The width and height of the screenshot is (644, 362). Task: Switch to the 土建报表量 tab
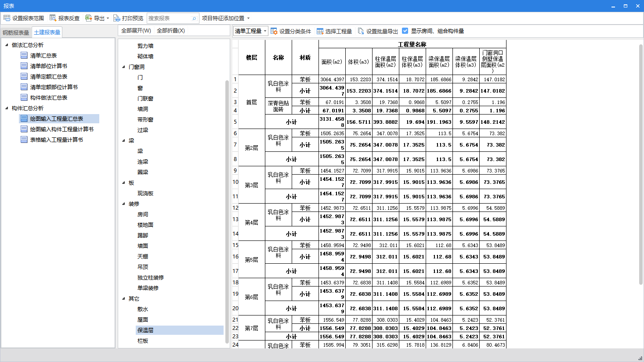coord(47,32)
